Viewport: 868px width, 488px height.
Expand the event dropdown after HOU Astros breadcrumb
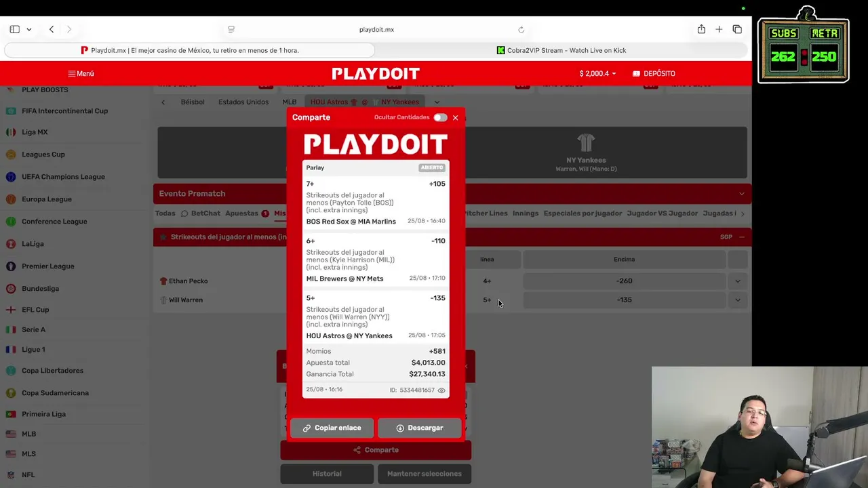[x=437, y=102]
